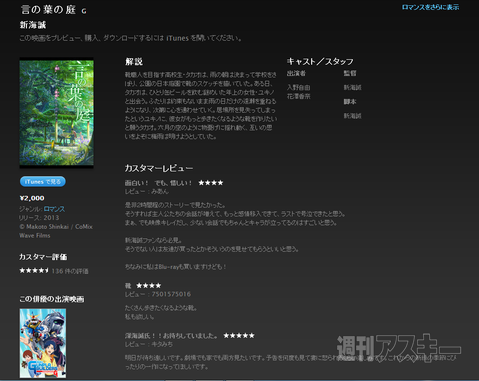Click the 言の葉の庭 movie poster
The image size is (479, 381).
[56, 112]
